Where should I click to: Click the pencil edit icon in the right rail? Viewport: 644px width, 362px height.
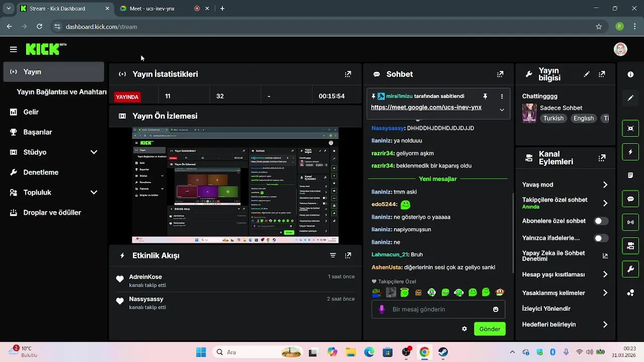pyautogui.click(x=630, y=98)
